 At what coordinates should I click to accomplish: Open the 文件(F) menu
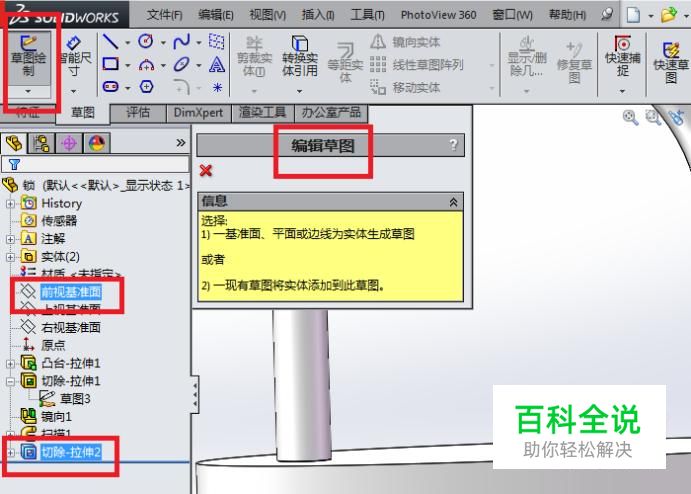coord(164,15)
